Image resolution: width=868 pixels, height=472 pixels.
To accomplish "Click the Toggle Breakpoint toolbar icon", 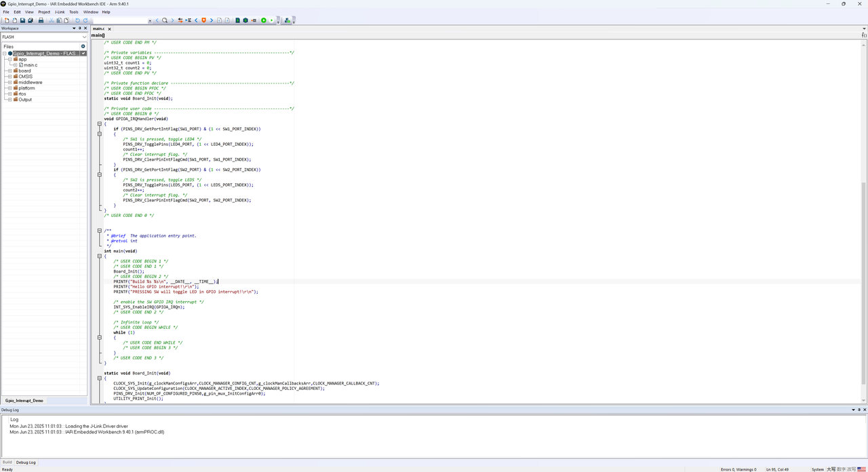I will click(254, 20).
